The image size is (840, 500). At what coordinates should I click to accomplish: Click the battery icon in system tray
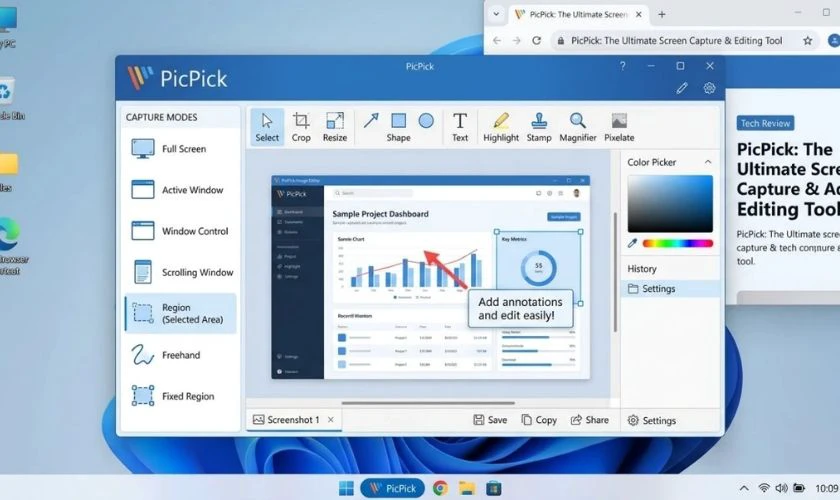tap(799, 488)
